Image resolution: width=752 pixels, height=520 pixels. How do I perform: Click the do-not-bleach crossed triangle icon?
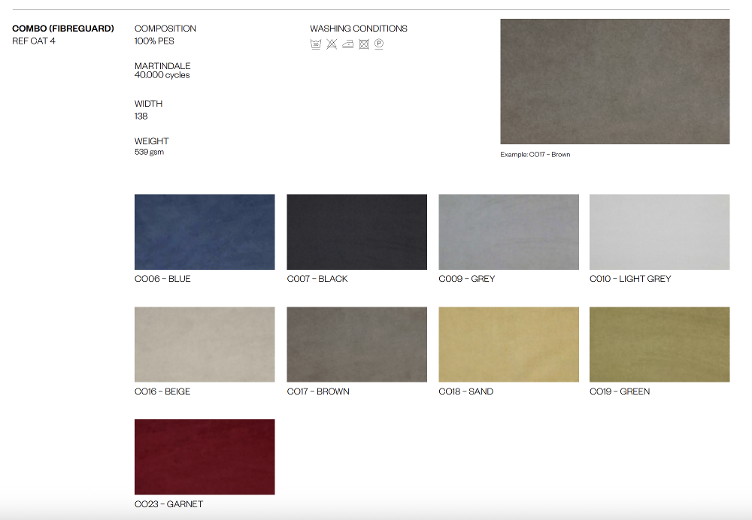click(x=331, y=44)
